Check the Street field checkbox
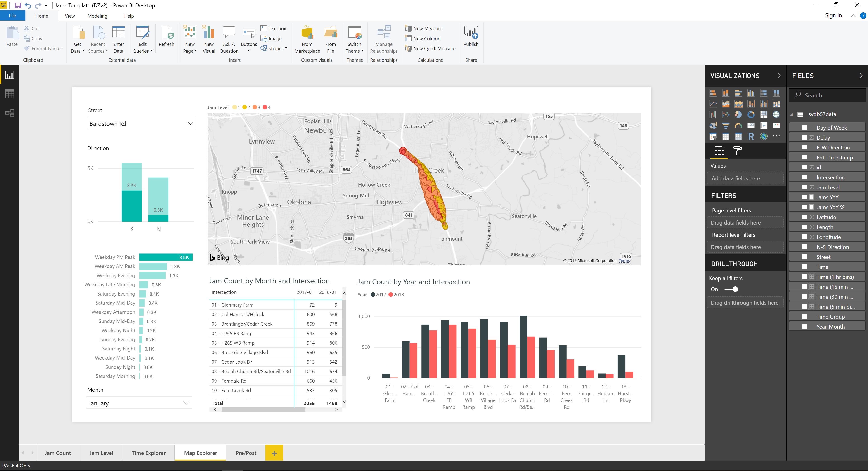 [x=805, y=257]
